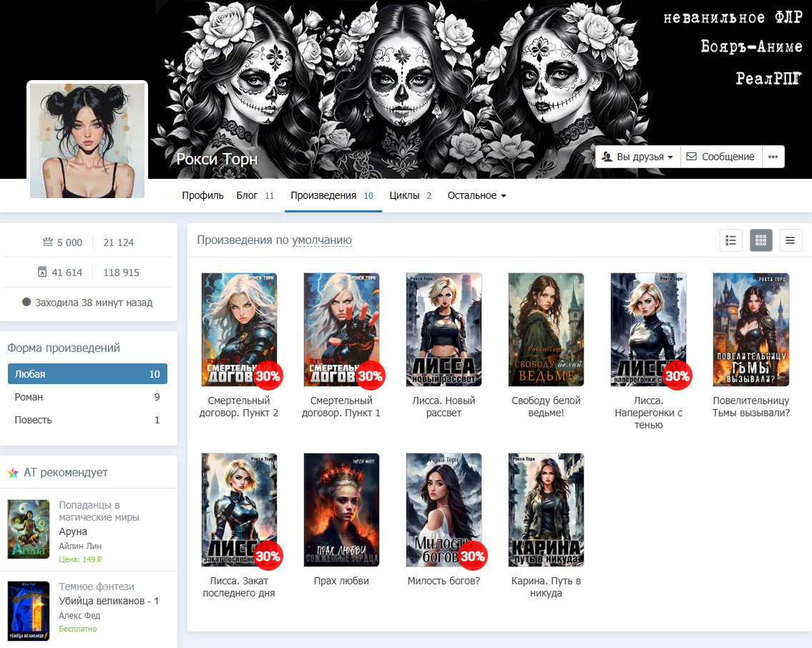This screenshot has height=648, width=812.
Task: Click the star icon beside АТ рекомендует
Action: click(x=14, y=473)
